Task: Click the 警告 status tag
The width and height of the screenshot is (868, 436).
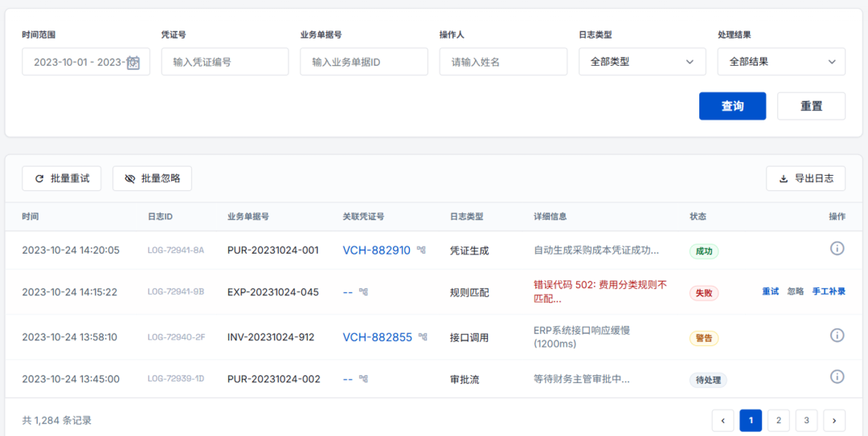Action: (x=704, y=337)
